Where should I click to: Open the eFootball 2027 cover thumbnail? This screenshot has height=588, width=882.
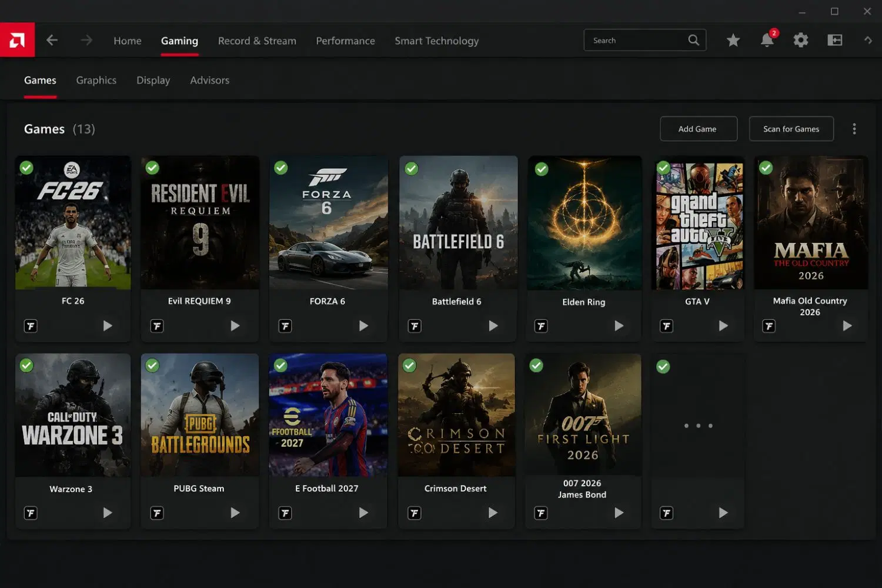point(328,415)
